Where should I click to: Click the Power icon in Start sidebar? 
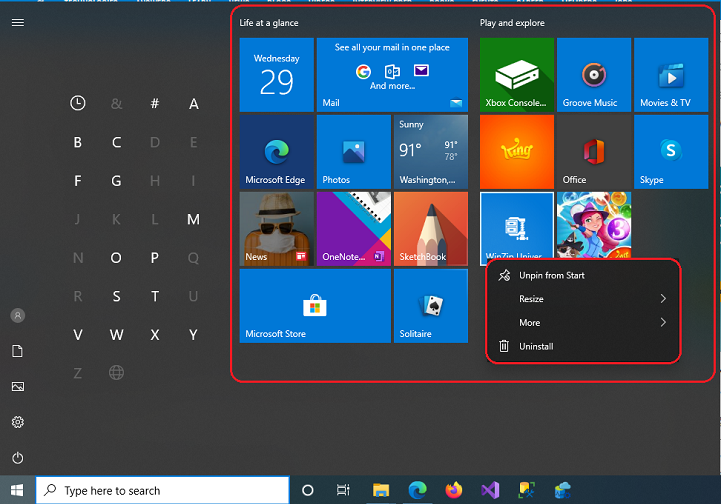click(17, 458)
